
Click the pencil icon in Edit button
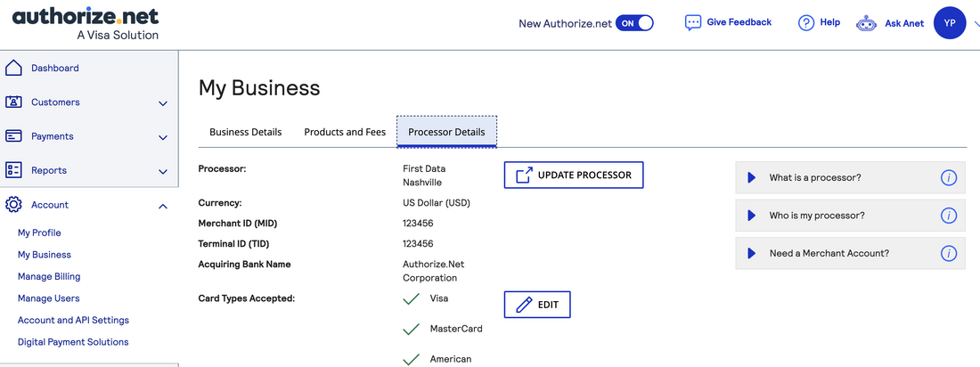point(523,306)
